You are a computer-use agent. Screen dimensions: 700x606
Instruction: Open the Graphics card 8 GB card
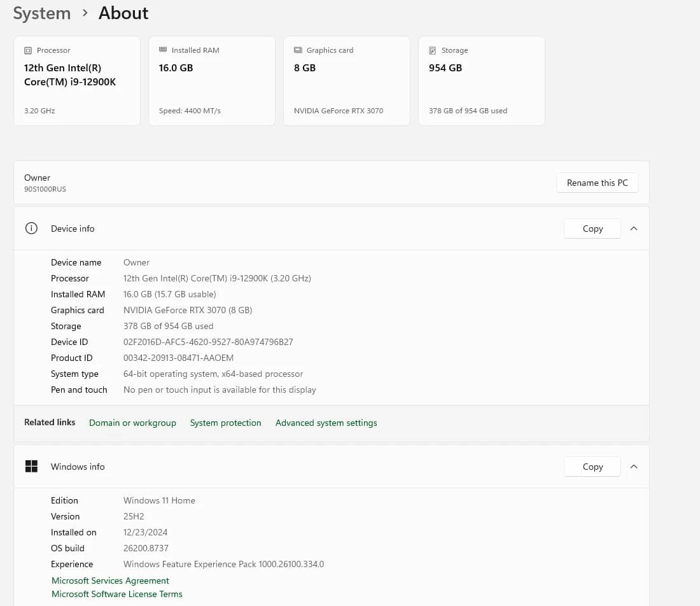click(346, 81)
